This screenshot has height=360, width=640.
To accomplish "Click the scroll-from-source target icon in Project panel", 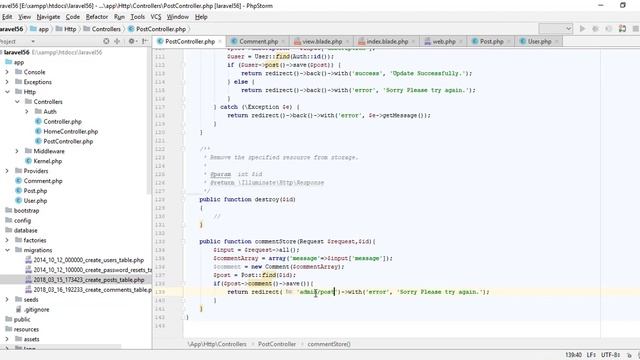I will (x=106, y=41).
